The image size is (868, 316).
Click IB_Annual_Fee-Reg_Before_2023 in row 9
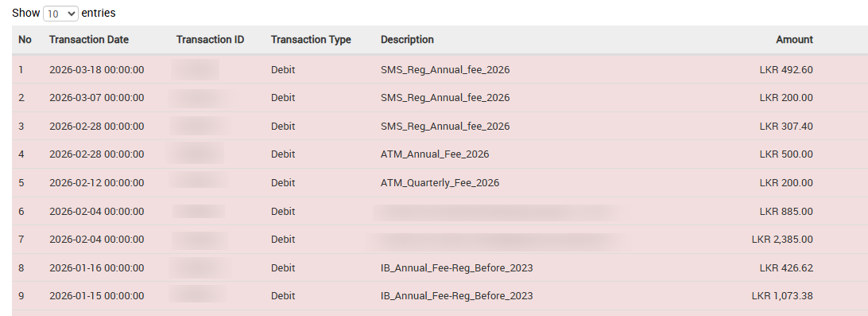[x=457, y=295]
